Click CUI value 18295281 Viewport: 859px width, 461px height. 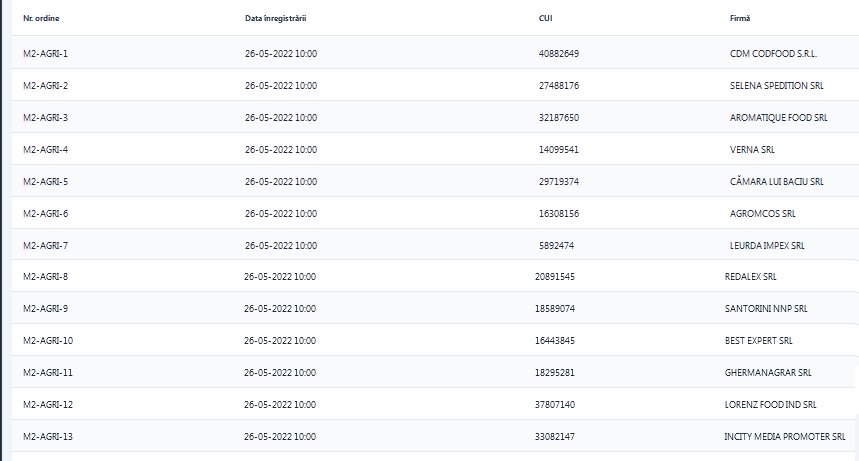tap(555, 372)
